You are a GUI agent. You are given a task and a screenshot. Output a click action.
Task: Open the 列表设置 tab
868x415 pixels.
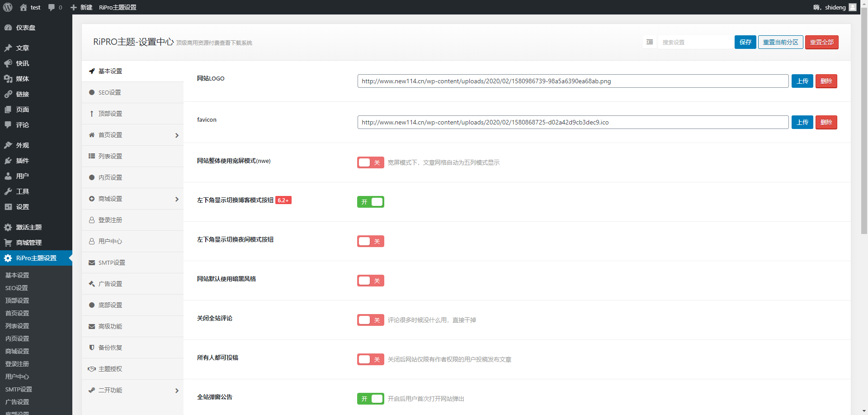132,156
